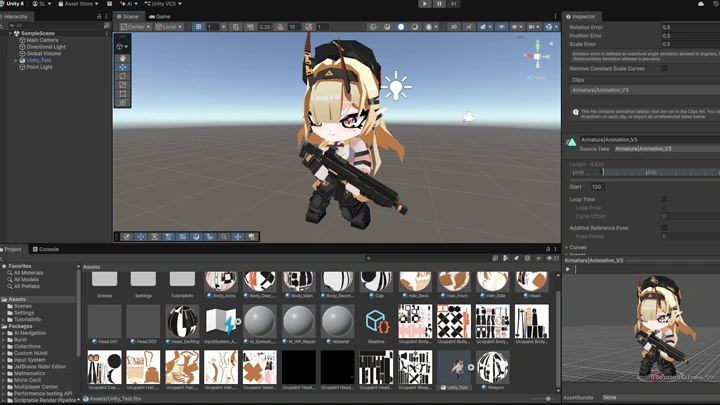Click the Hierarchy panel lock icon

pos(99,16)
